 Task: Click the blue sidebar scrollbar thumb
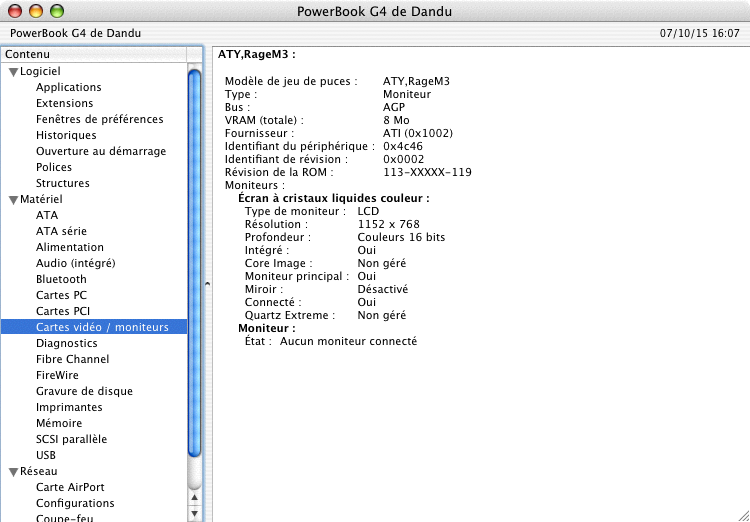tap(194, 263)
